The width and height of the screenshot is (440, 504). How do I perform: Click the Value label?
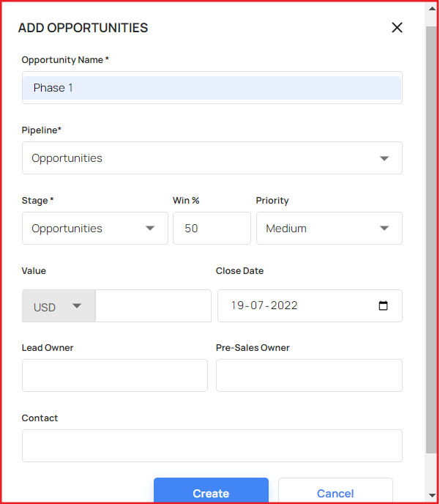pos(34,271)
